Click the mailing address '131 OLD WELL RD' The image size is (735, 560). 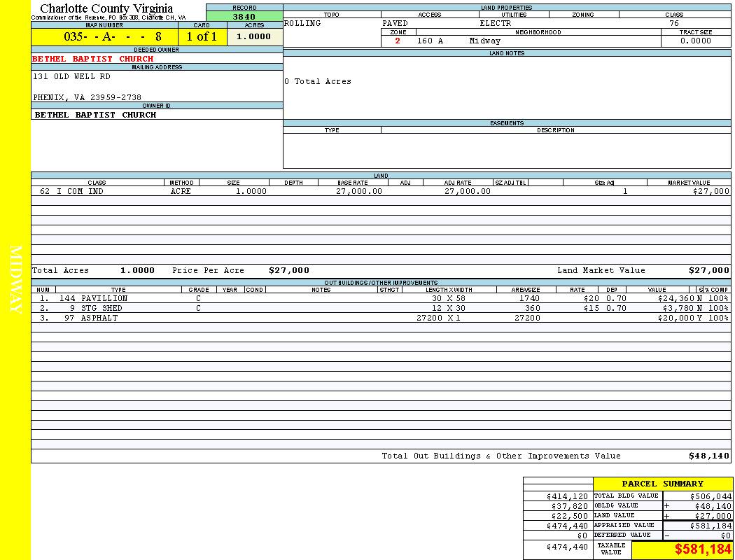coord(71,76)
